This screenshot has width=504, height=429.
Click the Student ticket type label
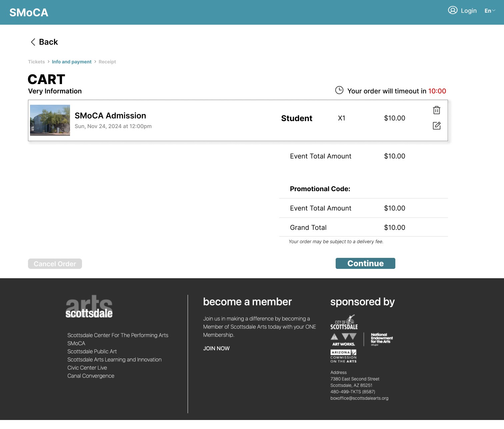pyautogui.click(x=297, y=118)
